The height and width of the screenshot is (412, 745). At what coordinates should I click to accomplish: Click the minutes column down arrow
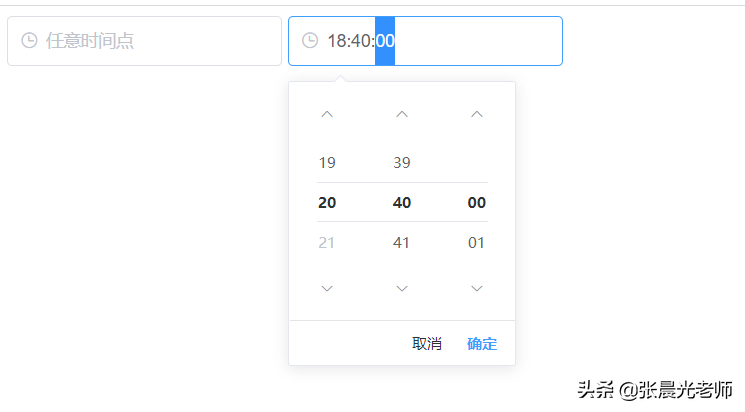coord(402,289)
